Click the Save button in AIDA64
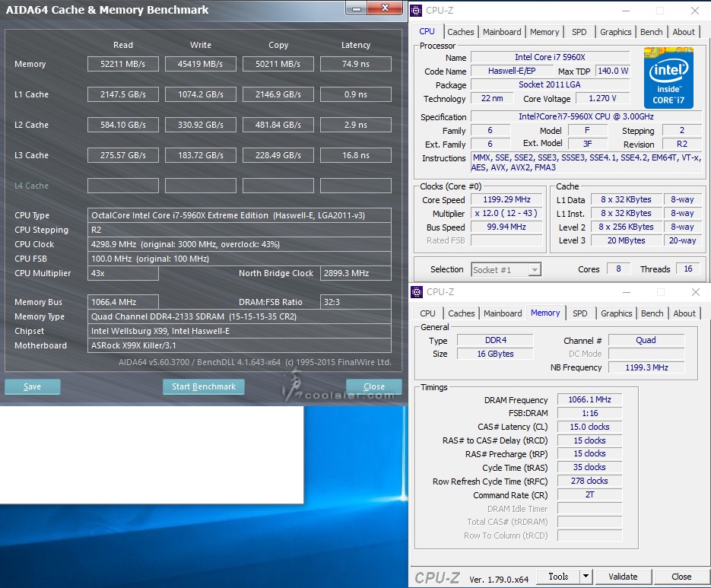 point(32,386)
